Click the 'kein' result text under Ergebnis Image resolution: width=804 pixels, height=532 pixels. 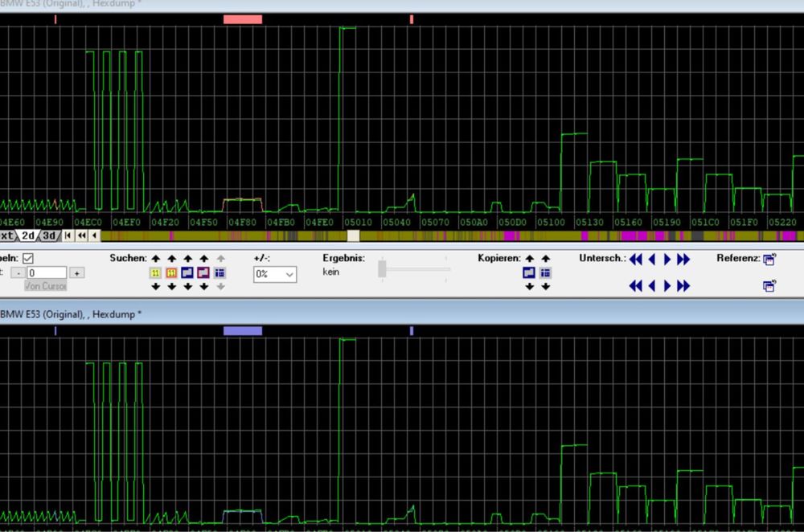(330, 272)
